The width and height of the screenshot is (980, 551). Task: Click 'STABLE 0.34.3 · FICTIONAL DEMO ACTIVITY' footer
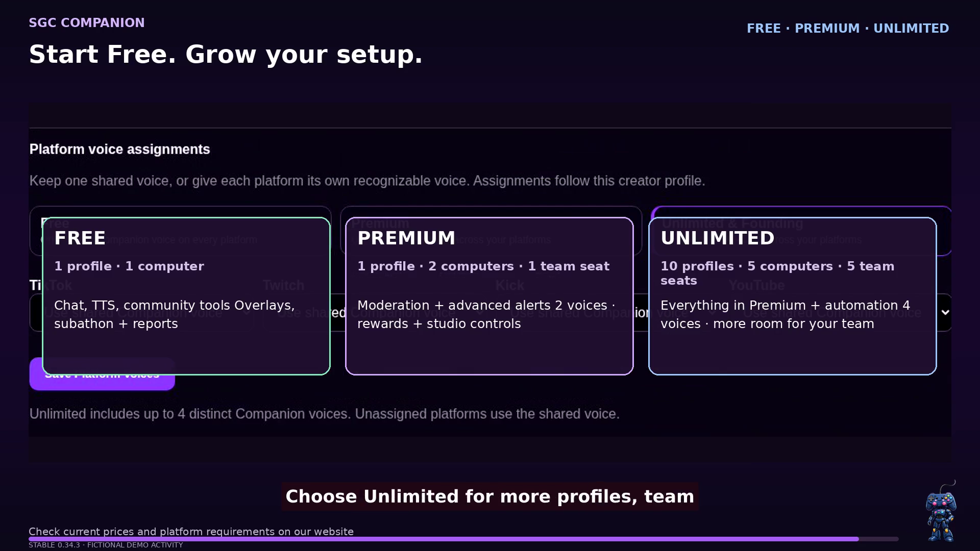point(106,545)
